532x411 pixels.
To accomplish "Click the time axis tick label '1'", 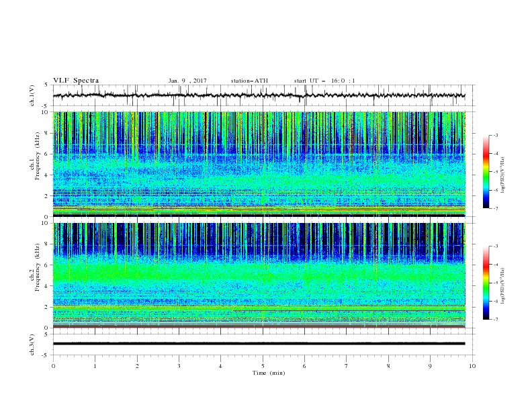I will pyautogui.click(x=95, y=366).
